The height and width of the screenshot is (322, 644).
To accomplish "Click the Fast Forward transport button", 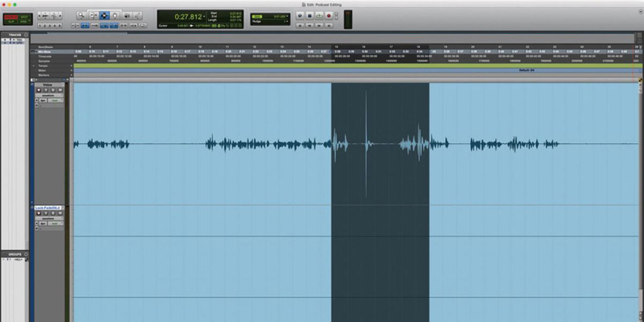I will (x=319, y=25).
